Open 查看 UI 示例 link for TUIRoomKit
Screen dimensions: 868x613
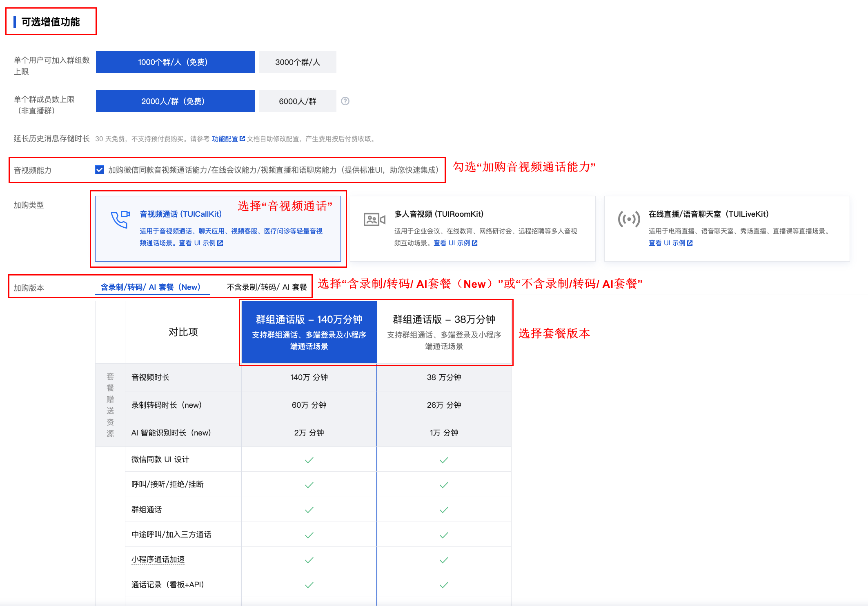452,243
